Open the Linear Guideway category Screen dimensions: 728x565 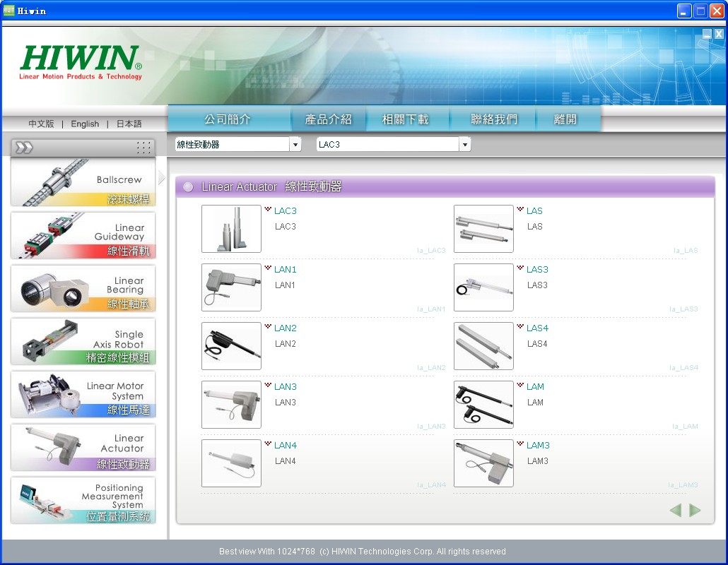[x=83, y=236]
